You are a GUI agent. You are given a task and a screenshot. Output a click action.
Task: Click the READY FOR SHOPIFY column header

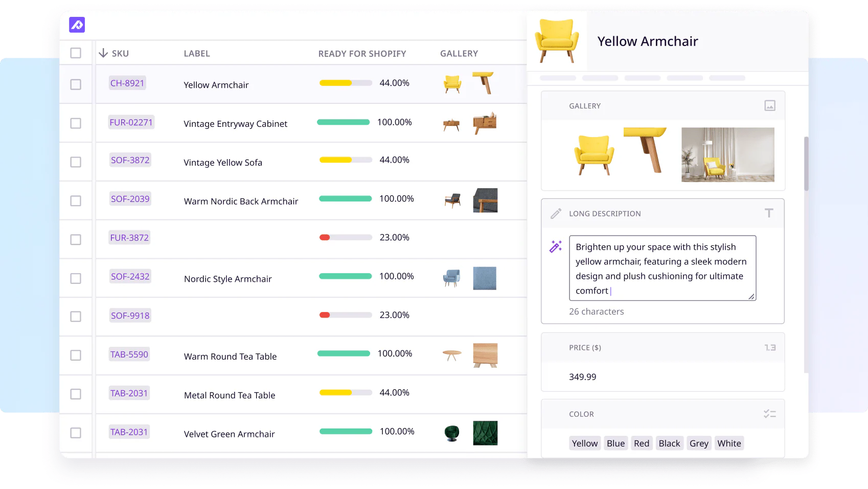point(362,54)
